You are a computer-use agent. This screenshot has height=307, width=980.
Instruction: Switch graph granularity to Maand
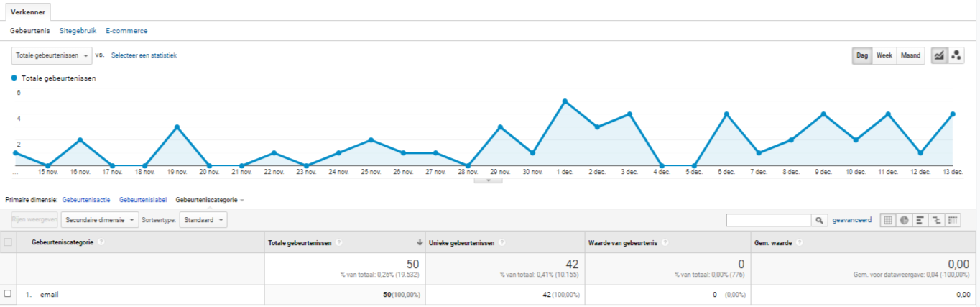coord(910,55)
